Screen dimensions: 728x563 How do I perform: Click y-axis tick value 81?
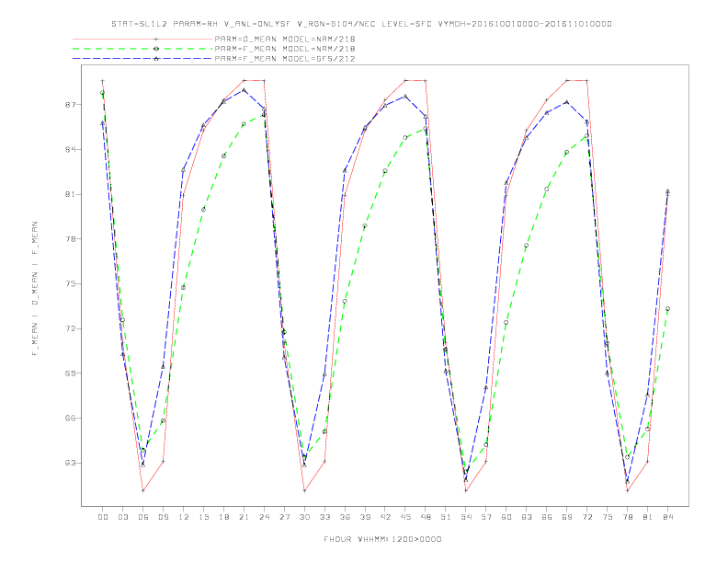pyautogui.click(x=71, y=194)
